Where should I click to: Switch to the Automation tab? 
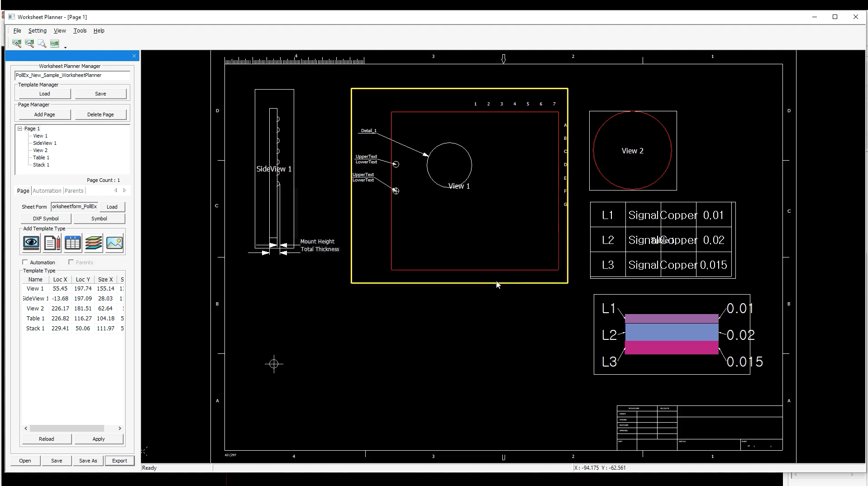click(47, 191)
